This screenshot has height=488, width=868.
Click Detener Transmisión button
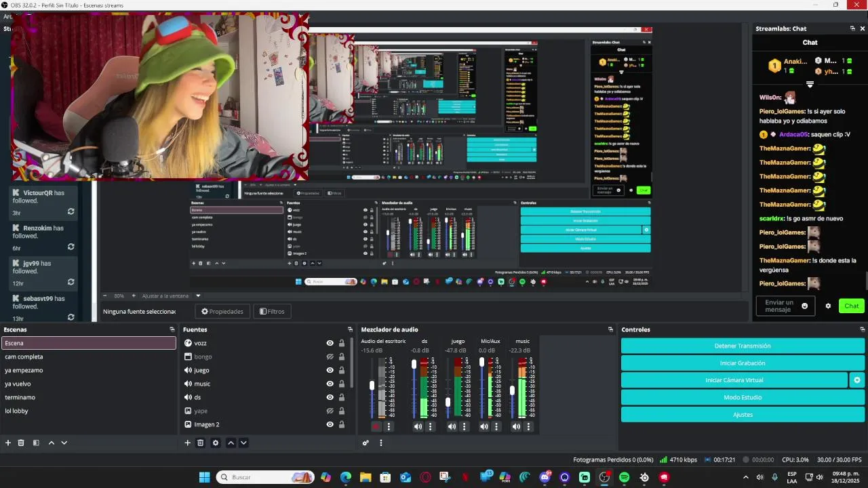point(743,346)
